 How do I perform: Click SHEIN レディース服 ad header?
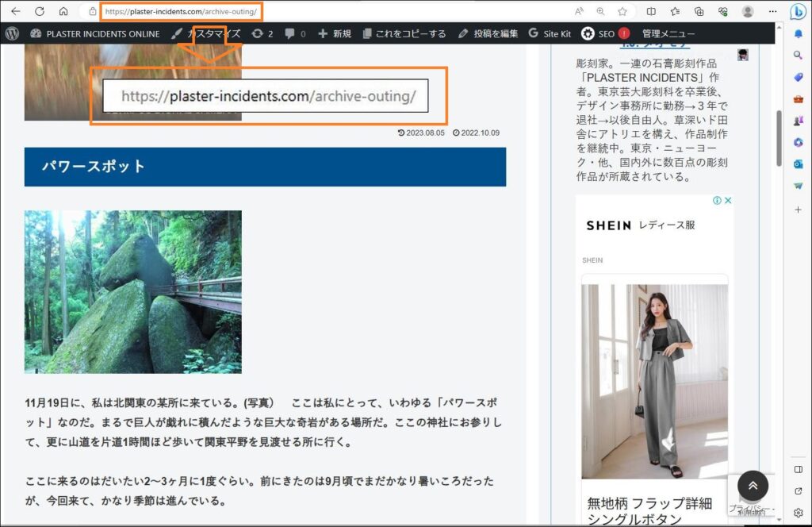[x=641, y=225]
